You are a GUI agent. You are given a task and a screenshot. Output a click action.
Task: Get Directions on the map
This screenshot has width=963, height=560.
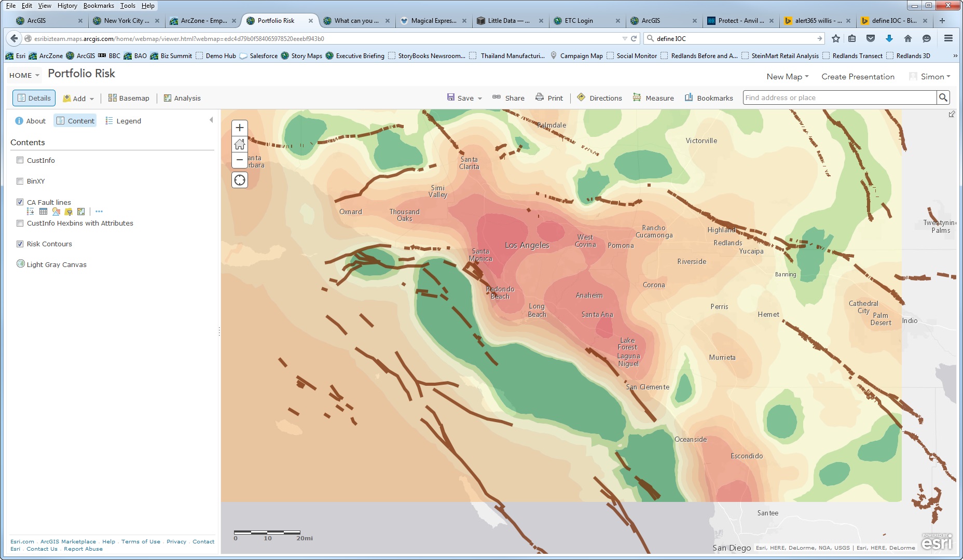coord(599,98)
